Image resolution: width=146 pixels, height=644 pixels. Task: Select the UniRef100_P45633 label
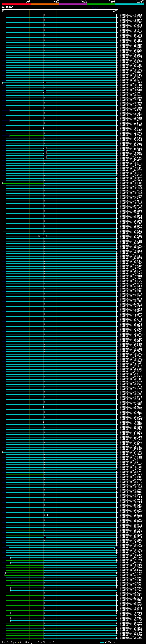pyautogui.click(x=131, y=105)
